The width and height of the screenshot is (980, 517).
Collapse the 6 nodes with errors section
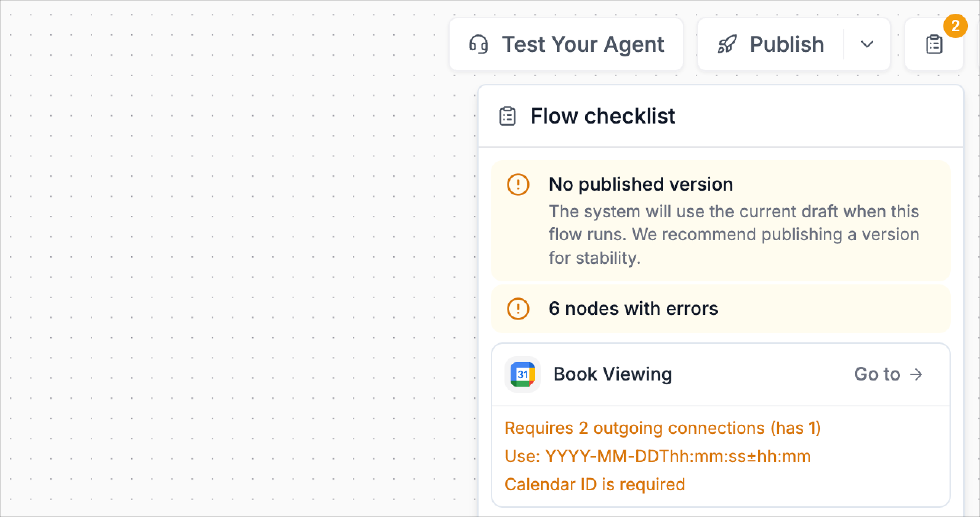pyautogui.click(x=720, y=308)
